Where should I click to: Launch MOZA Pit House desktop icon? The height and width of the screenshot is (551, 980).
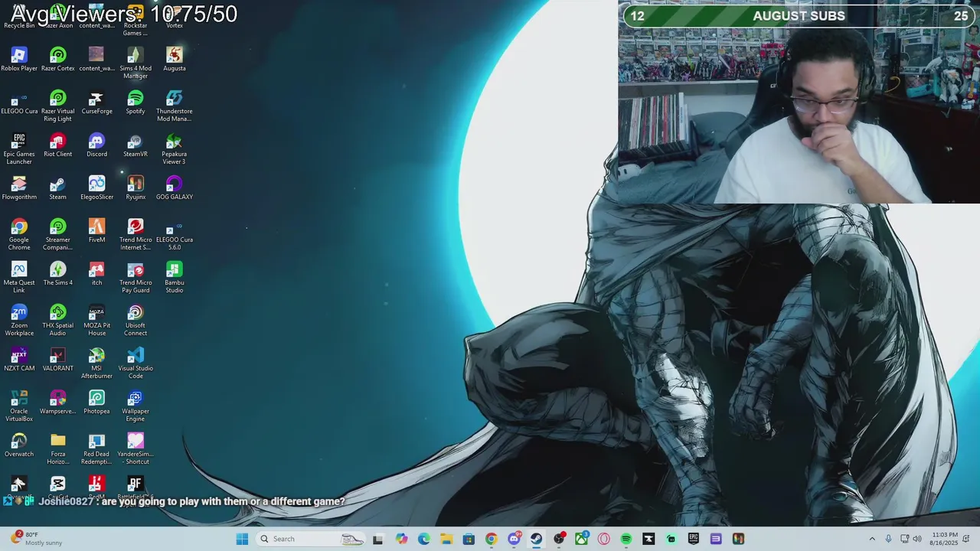pos(96,320)
